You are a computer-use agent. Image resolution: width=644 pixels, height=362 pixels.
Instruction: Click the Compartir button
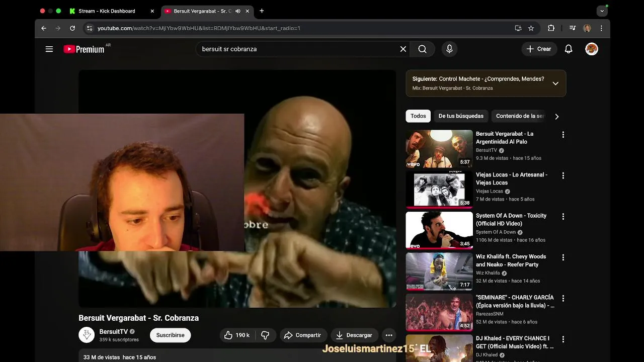[302, 335]
